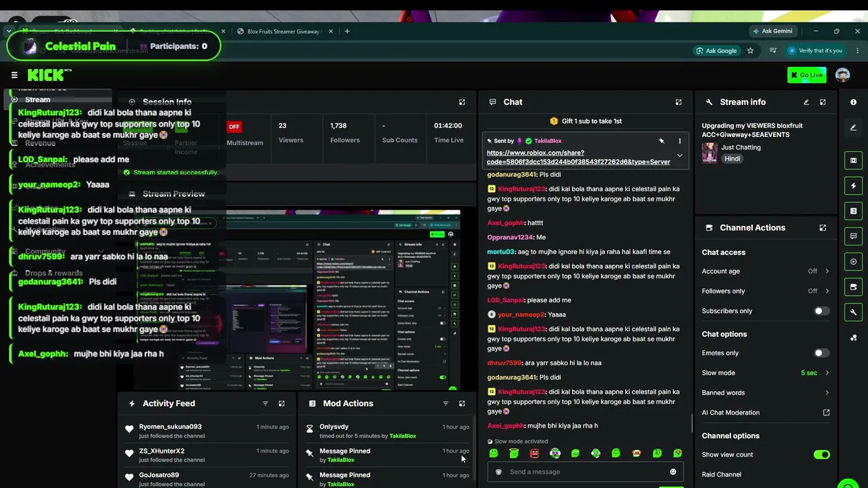Open the user profile avatar menu
This screenshot has height=488, width=868.
coord(842,75)
